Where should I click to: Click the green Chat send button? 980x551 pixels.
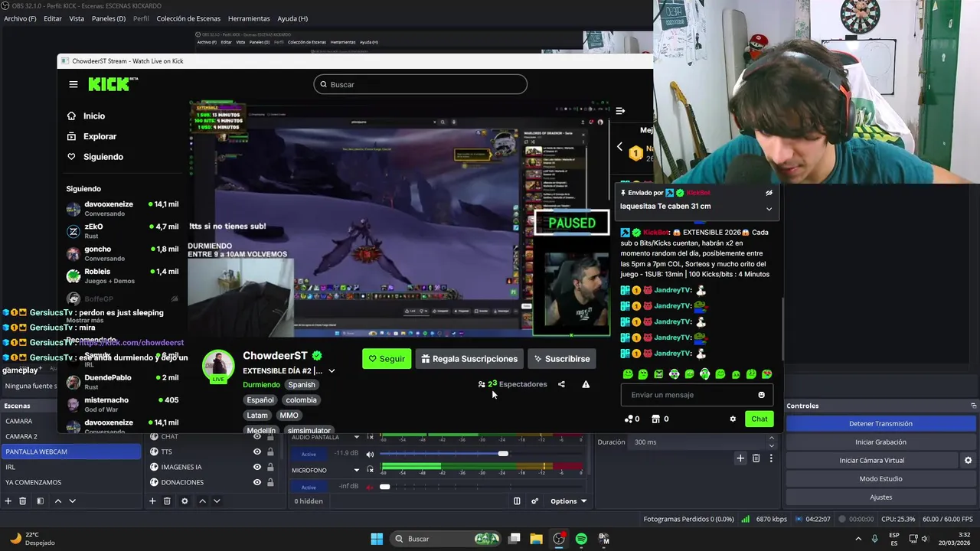coord(759,419)
